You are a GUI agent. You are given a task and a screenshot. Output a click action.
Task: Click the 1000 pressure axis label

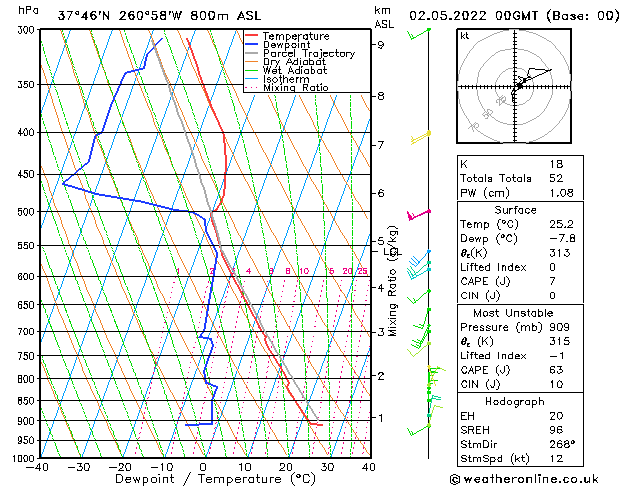click(26, 459)
